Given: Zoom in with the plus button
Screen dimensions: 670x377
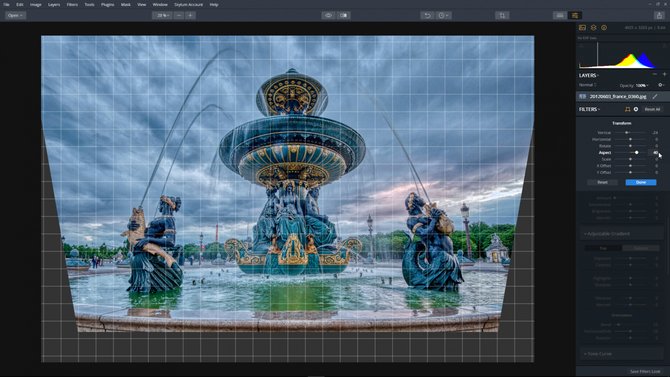Looking at the screenshot, I should (190, 15).
